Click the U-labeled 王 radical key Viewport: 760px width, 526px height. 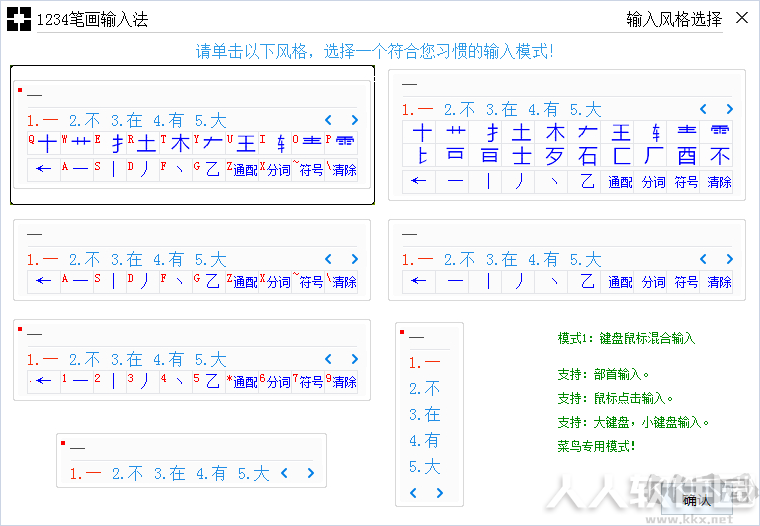click(x=241, y=143)
